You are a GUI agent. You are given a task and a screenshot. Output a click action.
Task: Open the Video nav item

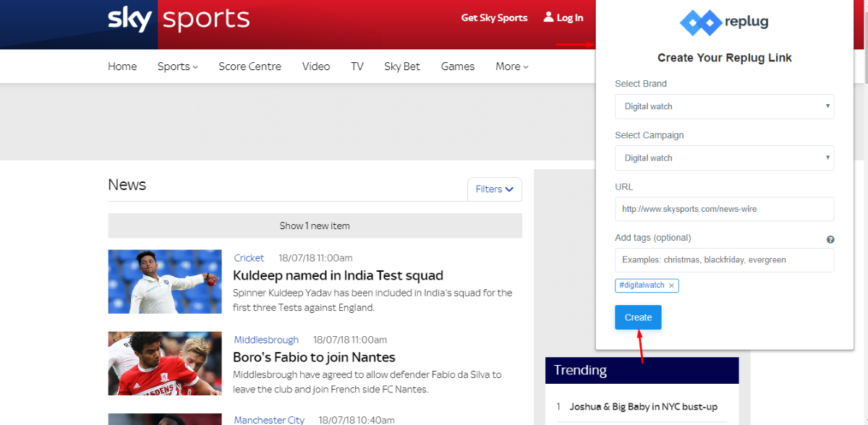(x=316, y=66)
